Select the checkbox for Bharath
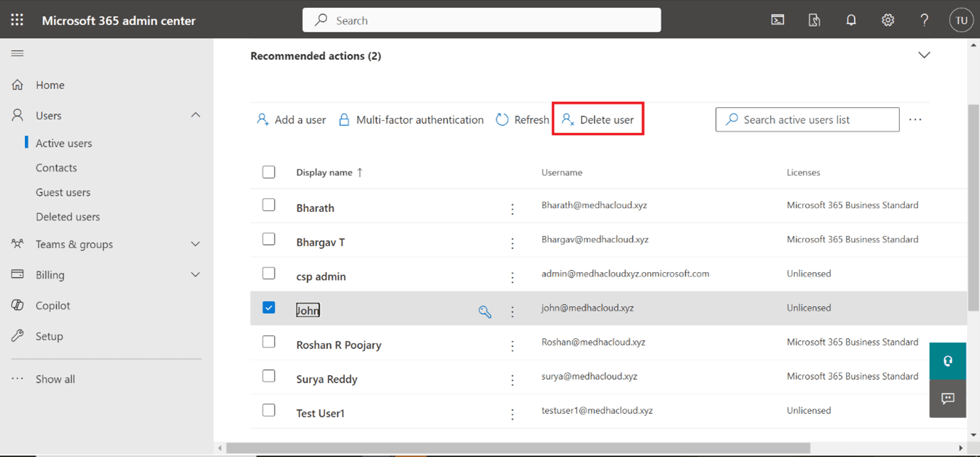 tap(269, 205)
